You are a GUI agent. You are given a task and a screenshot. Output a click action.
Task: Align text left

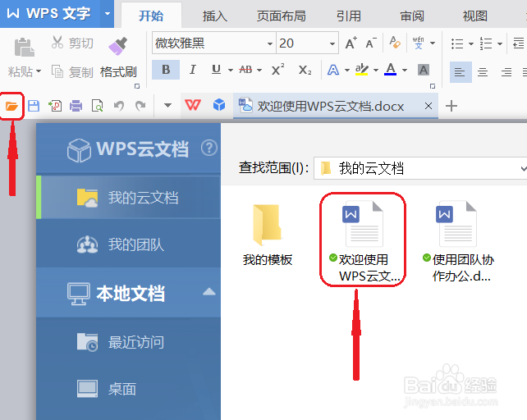coord(461,72)
